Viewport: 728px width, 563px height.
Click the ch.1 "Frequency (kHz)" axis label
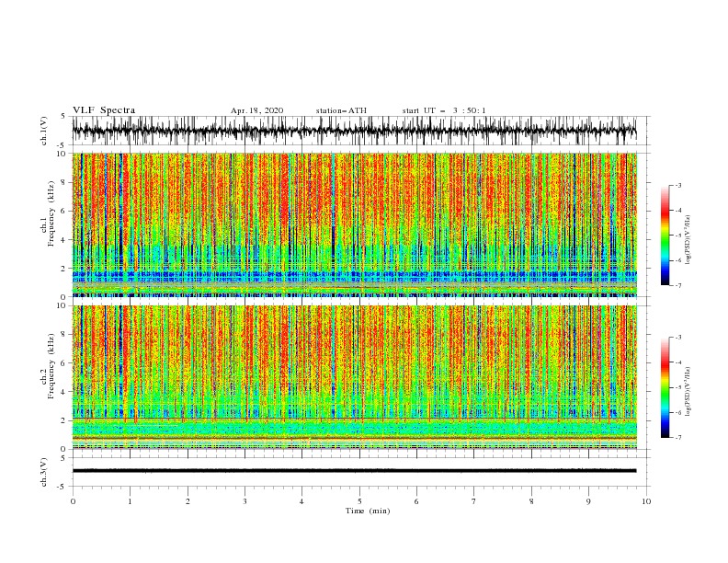[51, 213]
